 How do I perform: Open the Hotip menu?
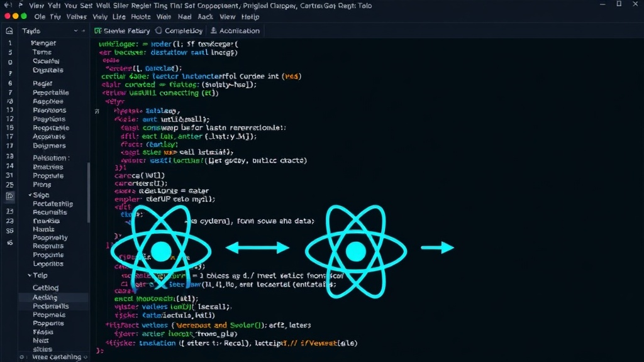pyautogui.click(x=250, y=17)
